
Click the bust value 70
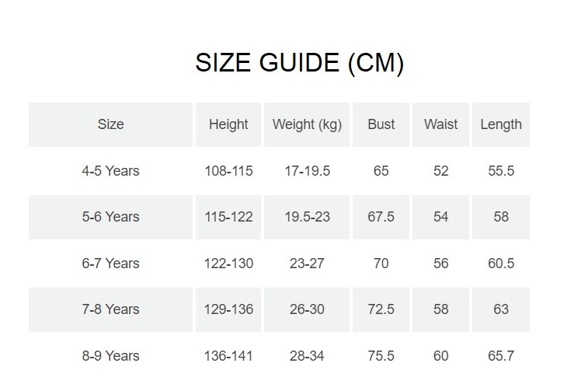click(381, 264)
